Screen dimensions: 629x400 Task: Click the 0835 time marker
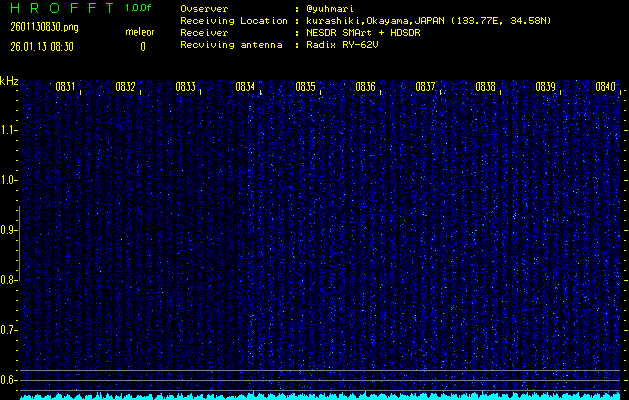pos(305,87)
